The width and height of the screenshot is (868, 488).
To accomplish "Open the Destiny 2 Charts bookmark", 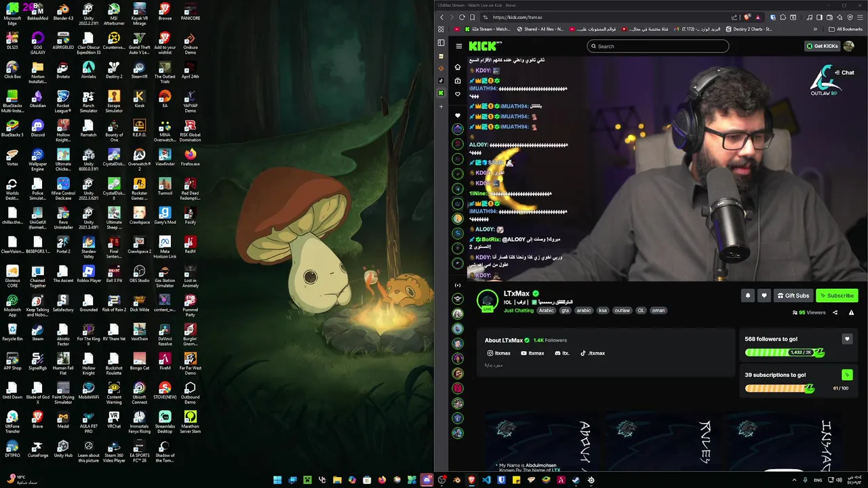I will (x=749, y=29).
